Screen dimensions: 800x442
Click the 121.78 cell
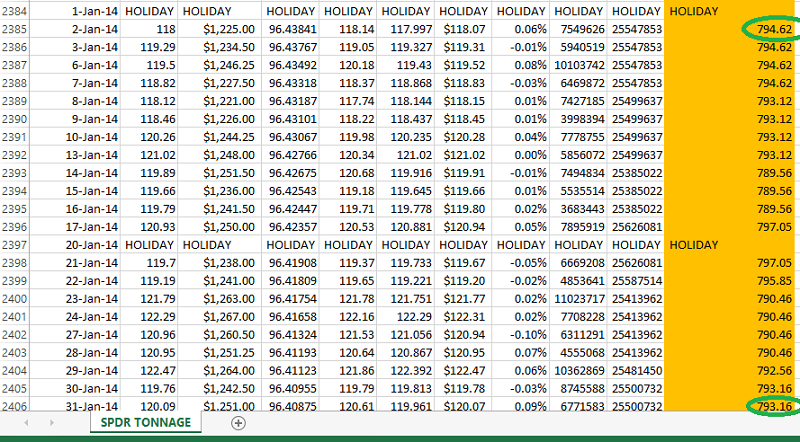coord(348,299)
